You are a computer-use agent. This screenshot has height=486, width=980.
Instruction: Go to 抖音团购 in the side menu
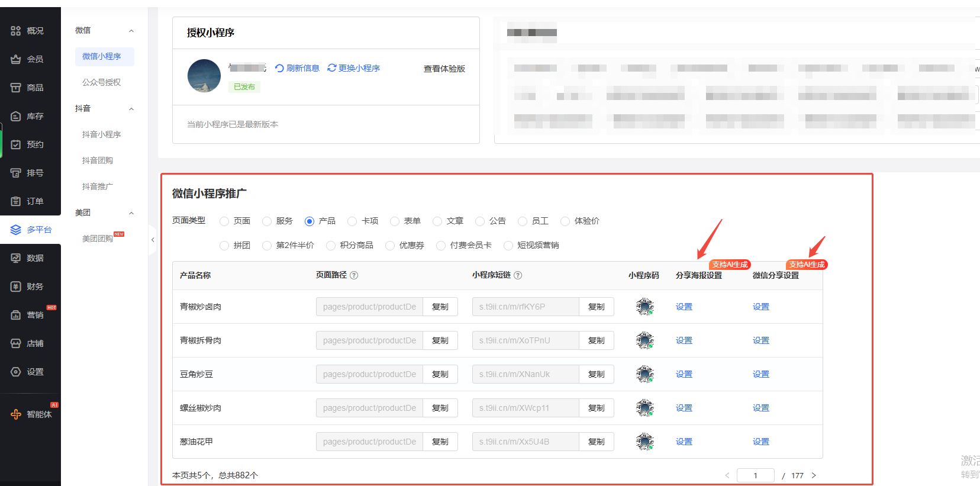[x=98, y=160]
